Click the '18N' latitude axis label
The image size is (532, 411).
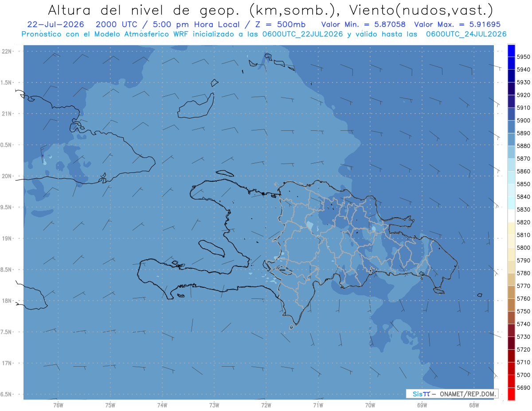click(7, 301)
